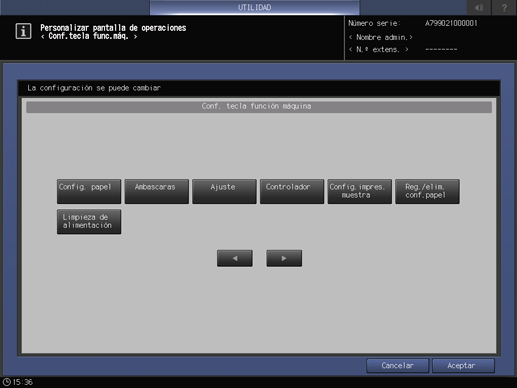
Task: Select the Config. papel key
Action: (89, 191)
